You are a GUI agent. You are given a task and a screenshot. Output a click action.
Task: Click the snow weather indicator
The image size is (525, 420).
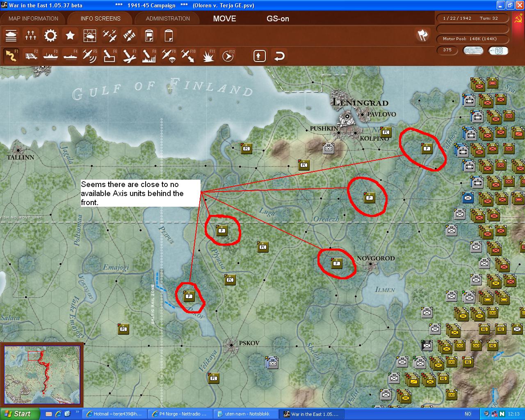click(x=473, y=50)
